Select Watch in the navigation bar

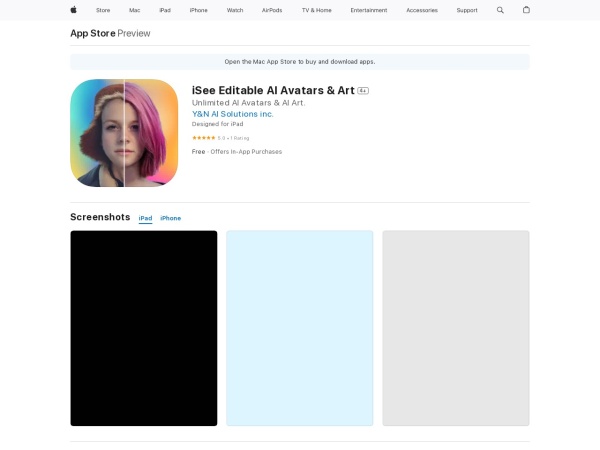coord(235,10)
